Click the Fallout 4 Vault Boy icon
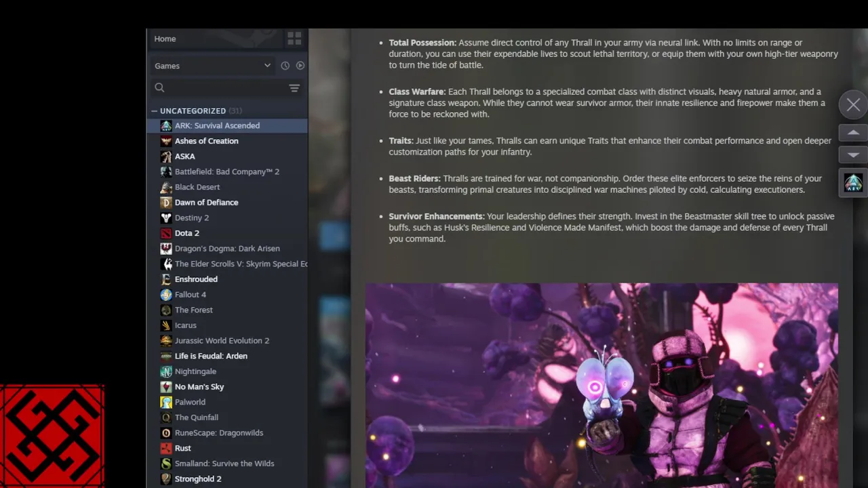 pyautogui.click(x=166, y=295)
